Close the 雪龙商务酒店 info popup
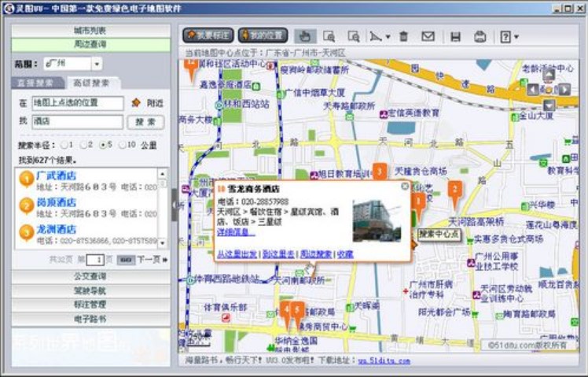 pos(405,187)
